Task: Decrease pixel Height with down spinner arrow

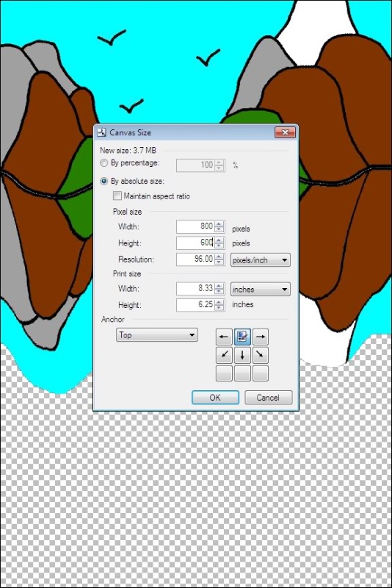Action: click(x=219, y=245)
